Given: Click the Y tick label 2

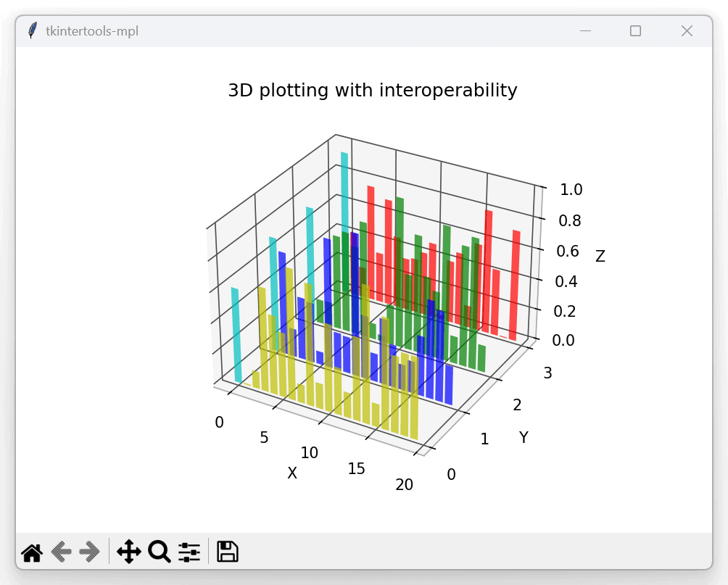Looking at the screenshot, I should click(x=517, y=404).
